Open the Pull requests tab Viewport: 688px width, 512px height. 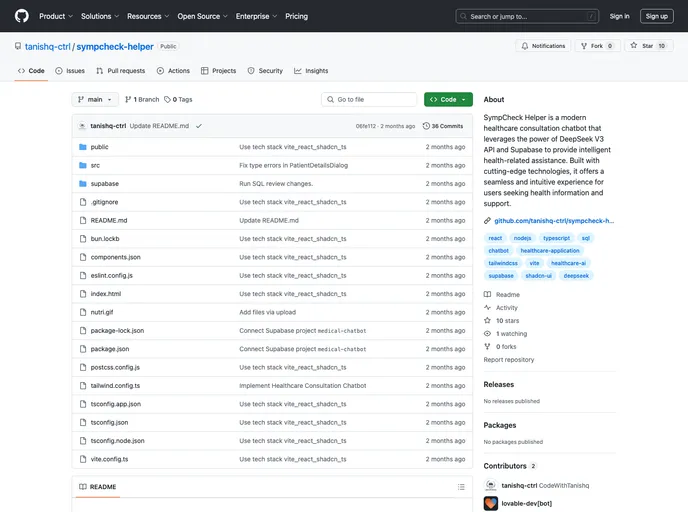click(121, 71)
